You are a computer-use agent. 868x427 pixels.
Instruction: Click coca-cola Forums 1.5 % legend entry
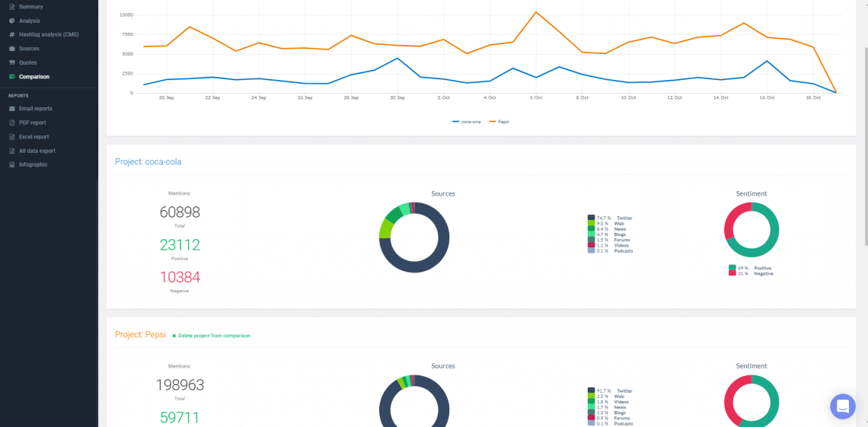coord(608,240)
